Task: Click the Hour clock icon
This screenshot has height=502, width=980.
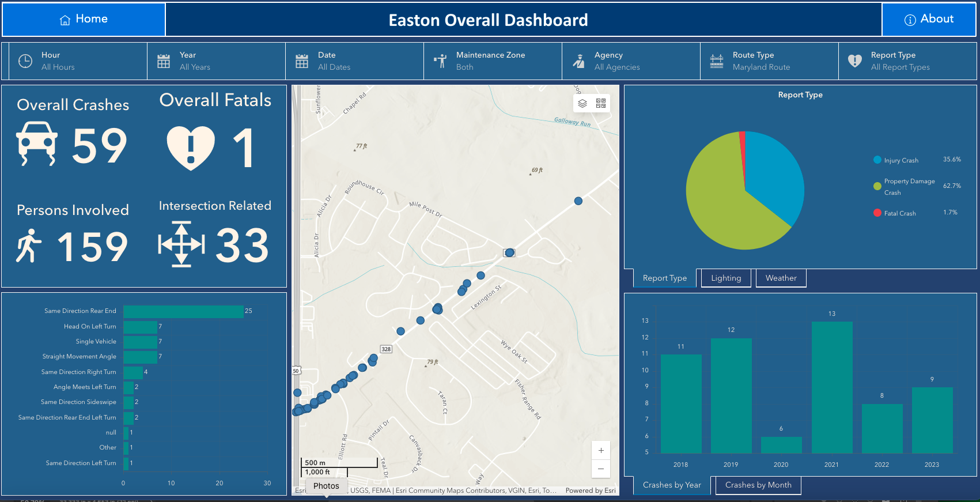Action: point(25,61)
